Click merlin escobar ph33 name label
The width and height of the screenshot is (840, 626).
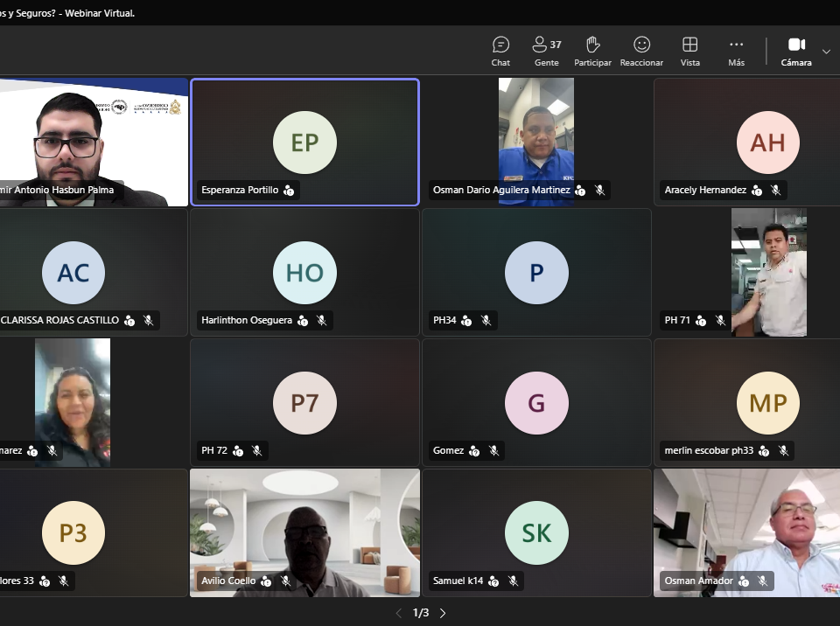pos(709,450)
